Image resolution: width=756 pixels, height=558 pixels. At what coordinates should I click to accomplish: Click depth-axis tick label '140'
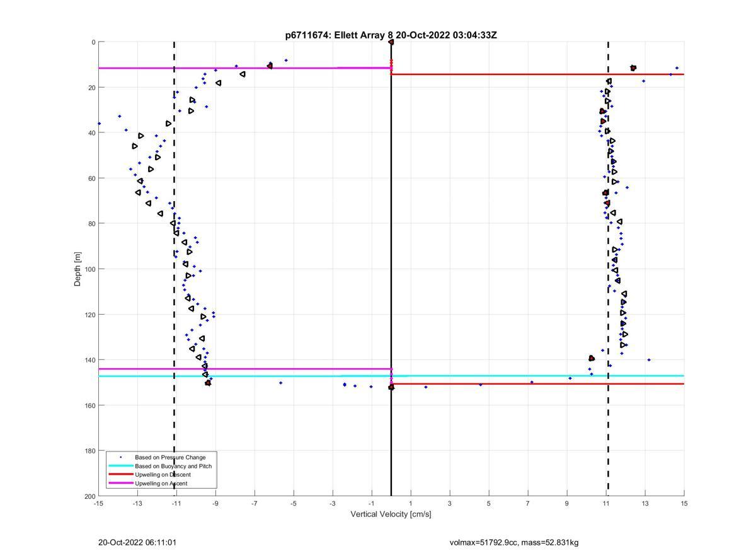click(x=89, y=360)
